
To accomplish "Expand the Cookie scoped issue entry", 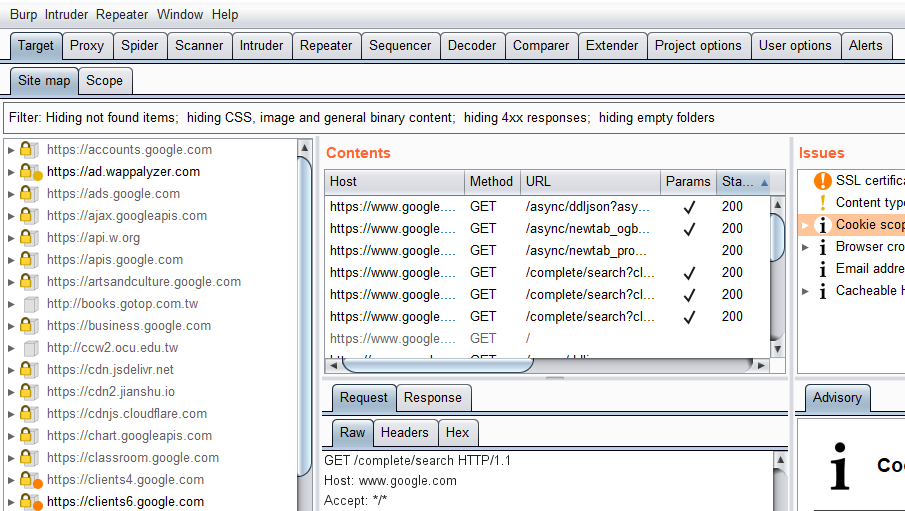I will [806, 225].
